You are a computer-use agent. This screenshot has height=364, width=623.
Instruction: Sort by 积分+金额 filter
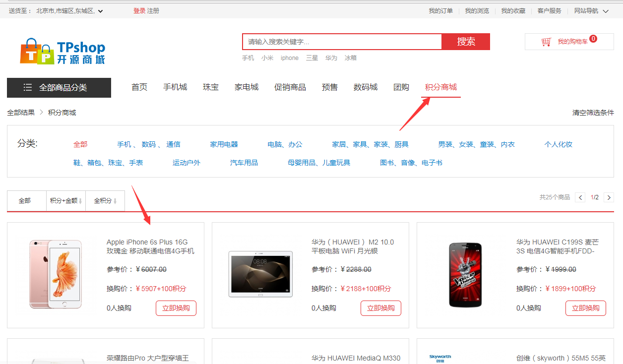[65, 201]
